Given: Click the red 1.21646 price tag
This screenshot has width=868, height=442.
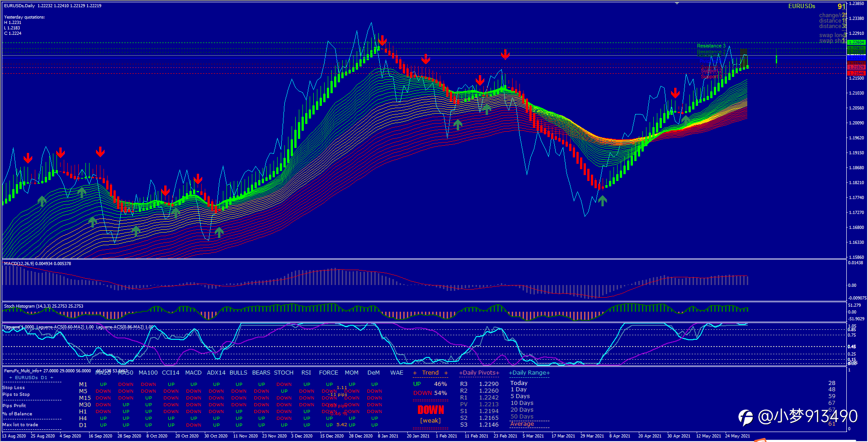Looking at the screenshot, I should (x=856, y=73).
